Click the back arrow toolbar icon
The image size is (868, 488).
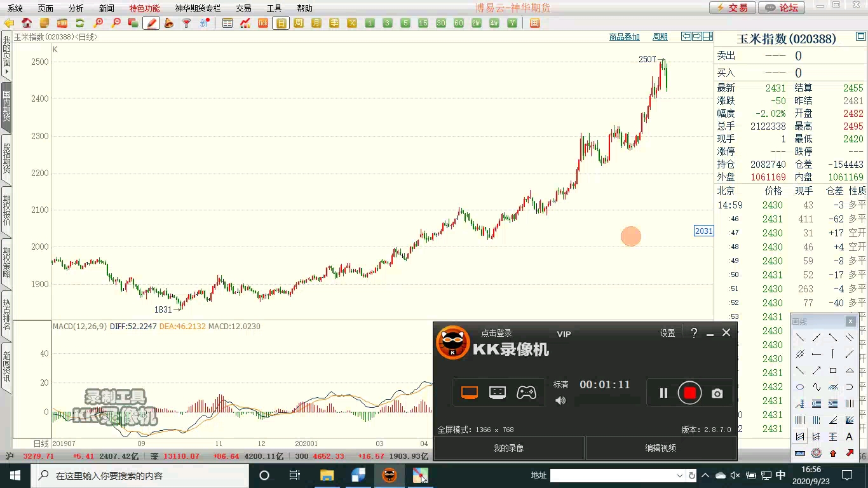(9, 23)
